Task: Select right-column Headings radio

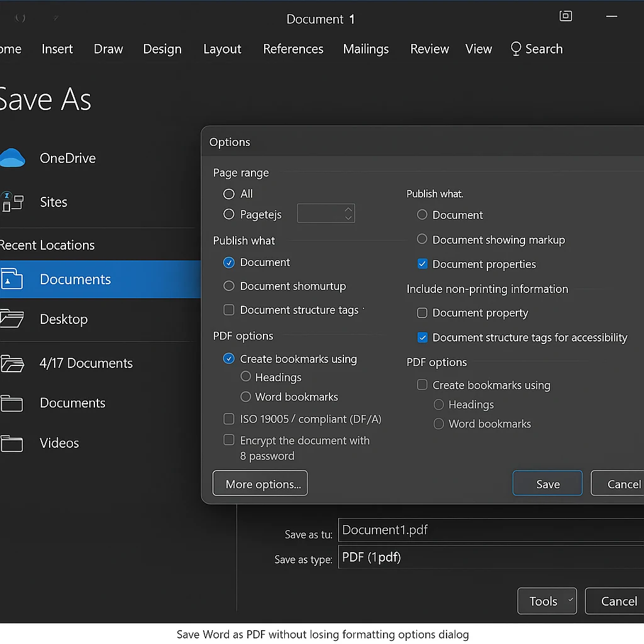Action: [x=438, y=404]
